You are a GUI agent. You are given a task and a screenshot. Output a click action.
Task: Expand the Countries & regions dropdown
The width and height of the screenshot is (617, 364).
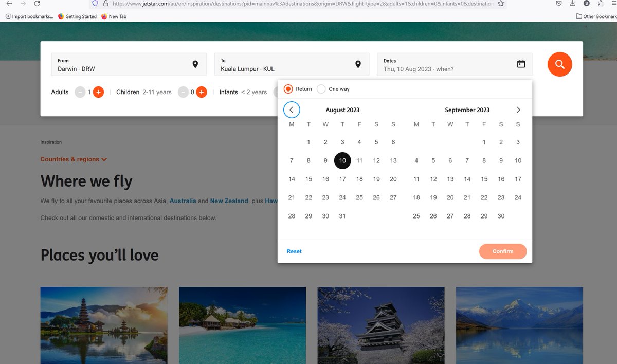point(74,159)
